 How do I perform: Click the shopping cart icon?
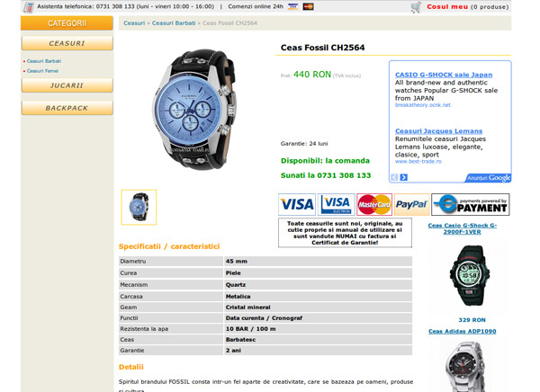point(416,7)
